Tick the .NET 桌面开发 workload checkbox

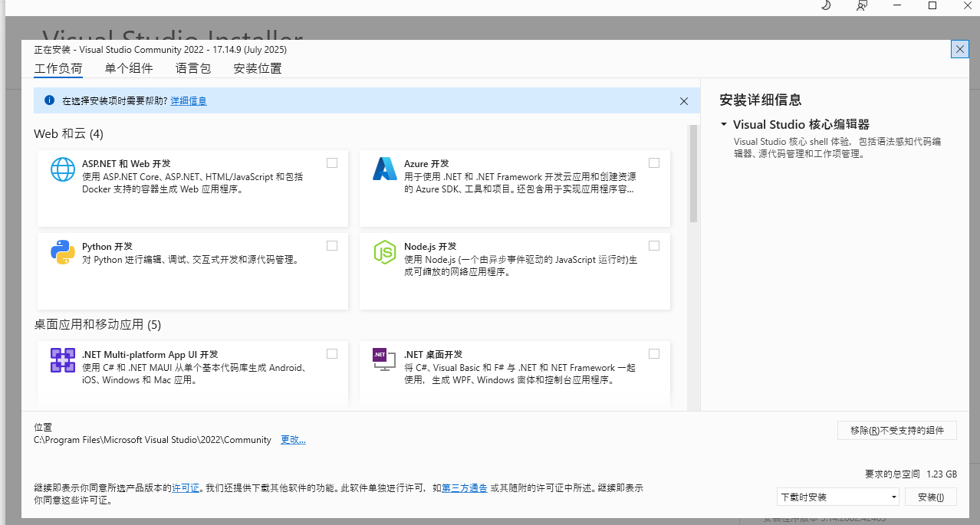click(x=654, y=353)
